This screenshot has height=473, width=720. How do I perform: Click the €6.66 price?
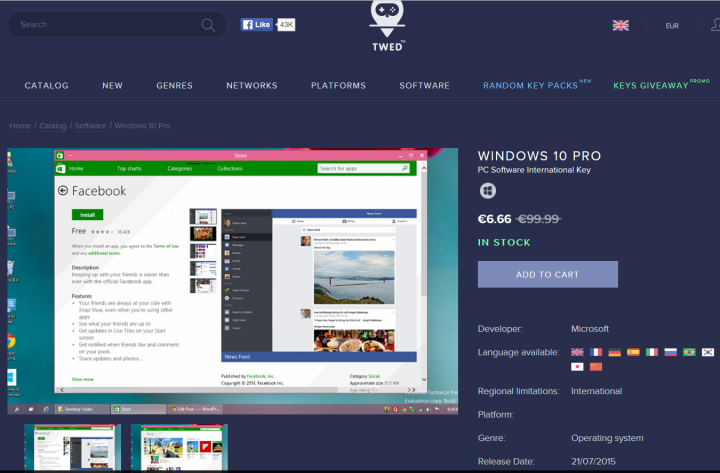(495, 219)
